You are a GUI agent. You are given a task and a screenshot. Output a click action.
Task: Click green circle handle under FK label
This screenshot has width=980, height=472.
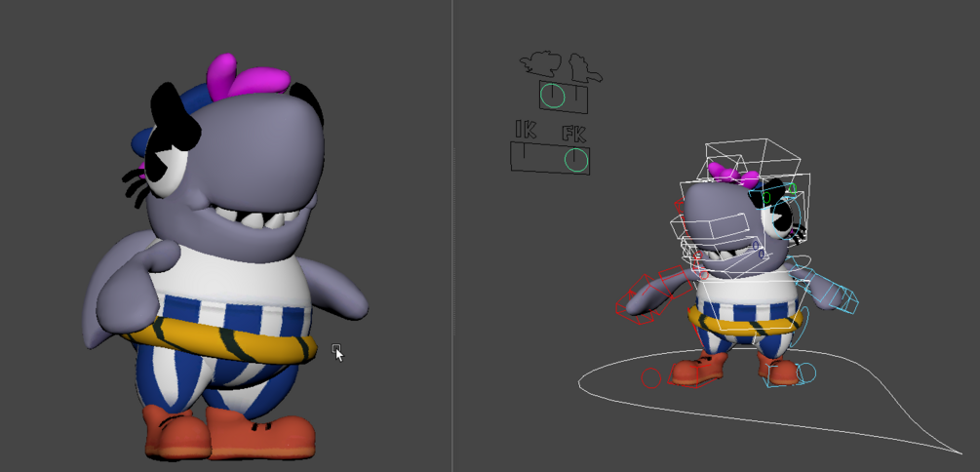(576, 159)
